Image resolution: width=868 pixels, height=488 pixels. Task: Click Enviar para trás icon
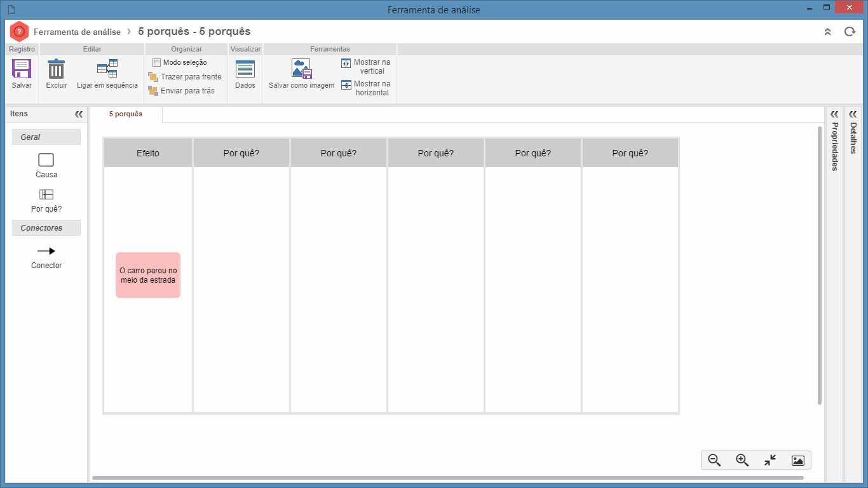click(x=153, y=91)
